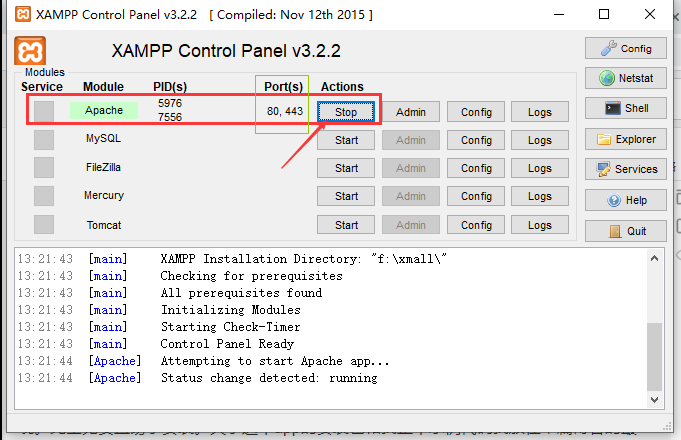Viewport: 681px width, 440px height.
Task: Click the Tomcat module label
Action: [104, 225]
